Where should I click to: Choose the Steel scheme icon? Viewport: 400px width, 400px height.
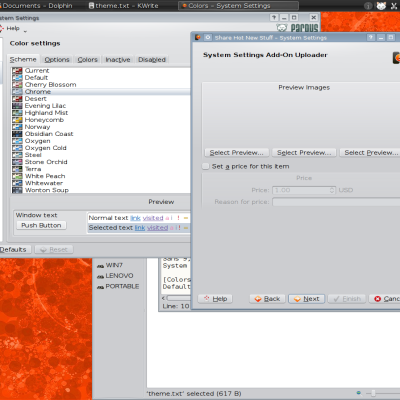coord(17,155)
